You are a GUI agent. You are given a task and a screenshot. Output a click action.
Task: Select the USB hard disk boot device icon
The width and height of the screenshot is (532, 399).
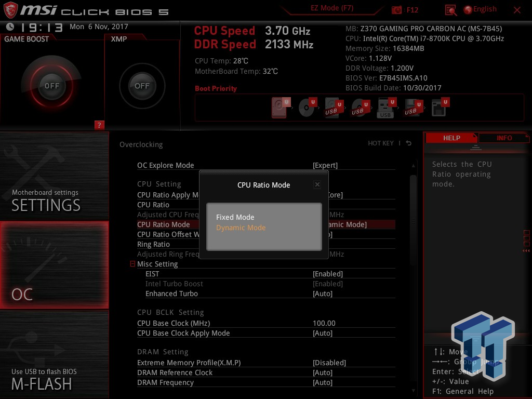click(334, 108)
